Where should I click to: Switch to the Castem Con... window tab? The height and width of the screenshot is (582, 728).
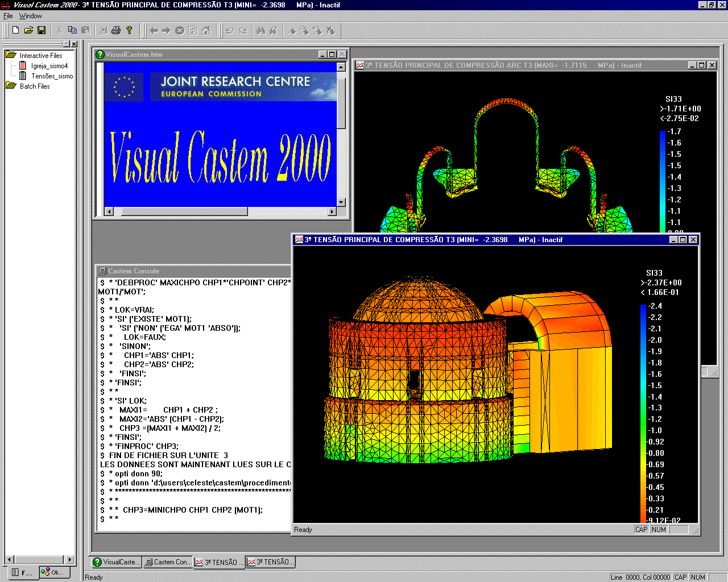[167, 562]
